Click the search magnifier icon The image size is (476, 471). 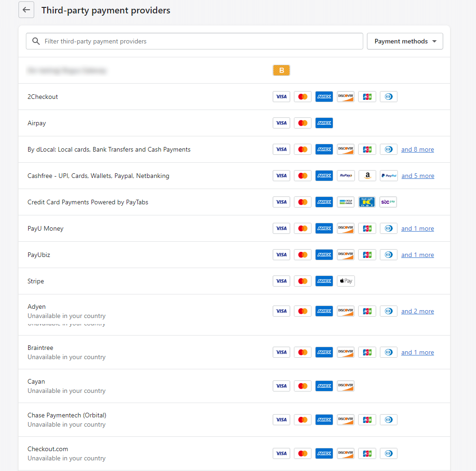tap(36, 41)
